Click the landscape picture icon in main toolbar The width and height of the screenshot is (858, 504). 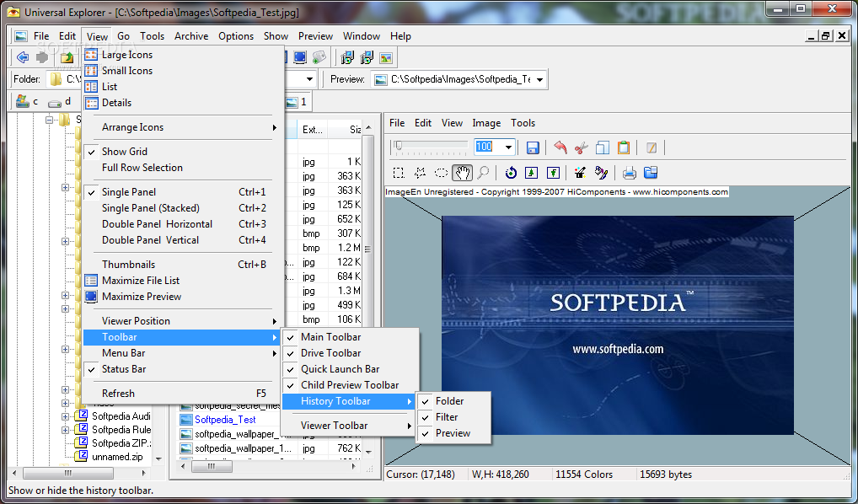386,57
